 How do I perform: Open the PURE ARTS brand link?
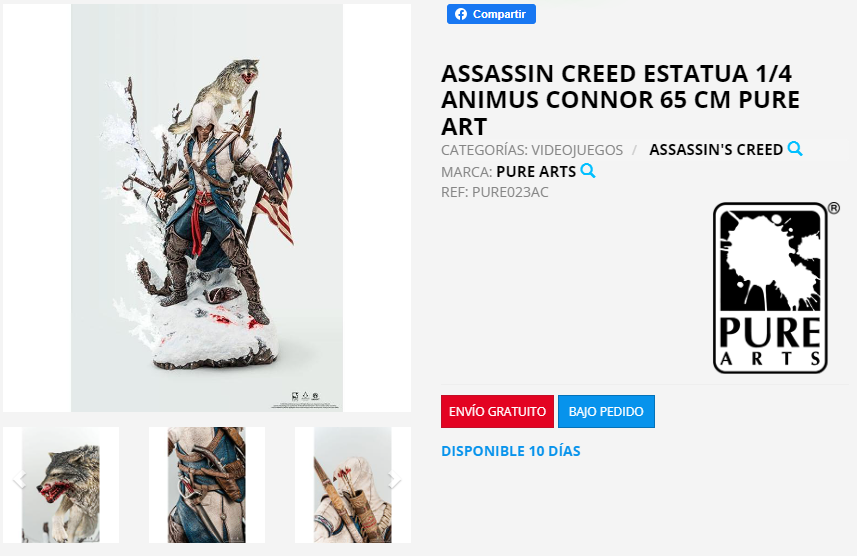click(536, 172)
